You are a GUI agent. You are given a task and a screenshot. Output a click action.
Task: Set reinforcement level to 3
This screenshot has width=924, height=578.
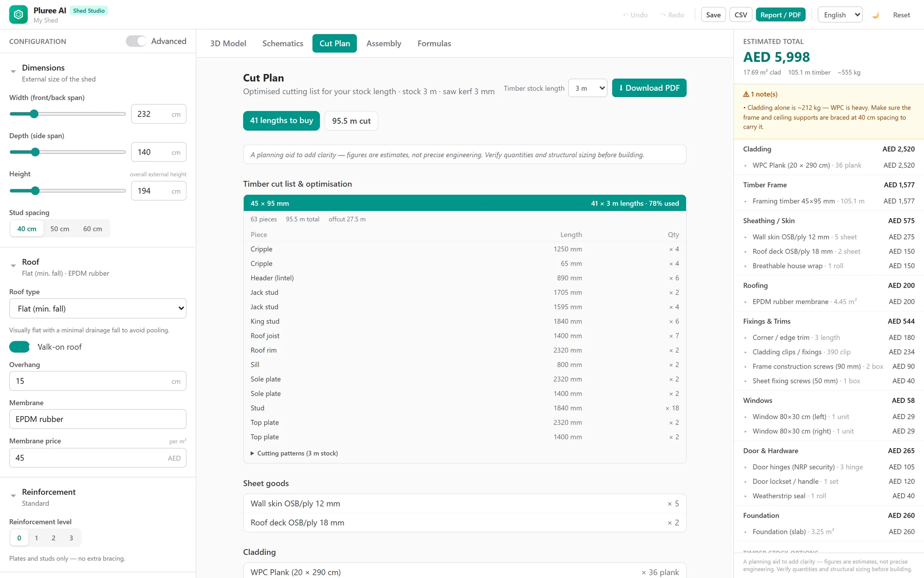[71, 538]
